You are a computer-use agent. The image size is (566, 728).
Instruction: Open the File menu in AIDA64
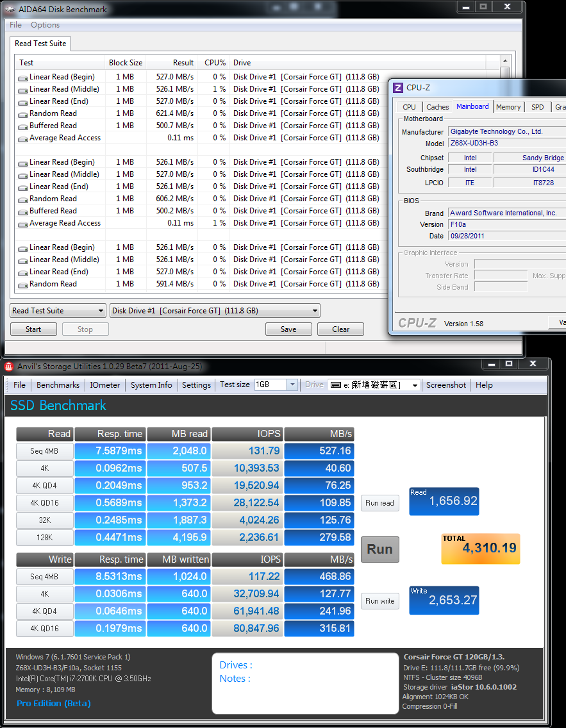[x=15, y=25]
